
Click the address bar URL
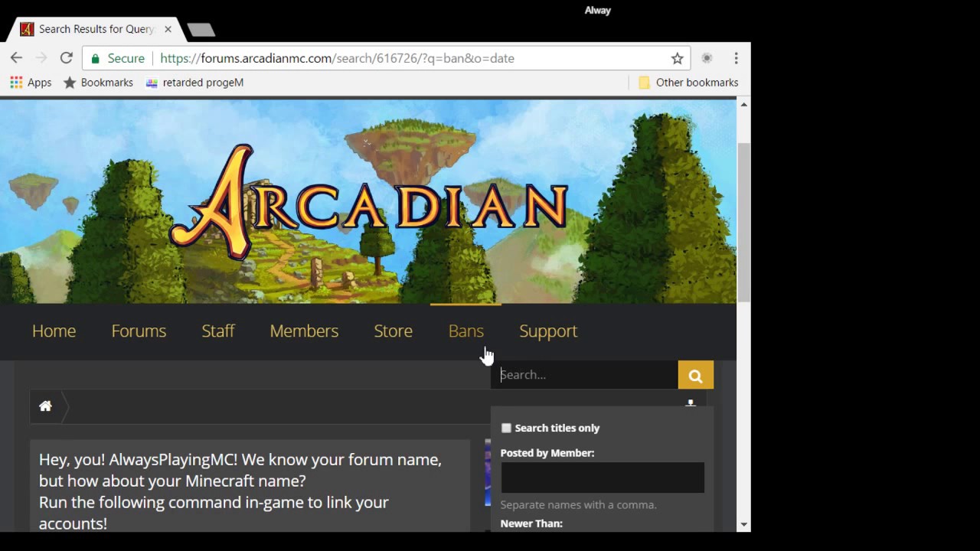(x=337, y=58)
